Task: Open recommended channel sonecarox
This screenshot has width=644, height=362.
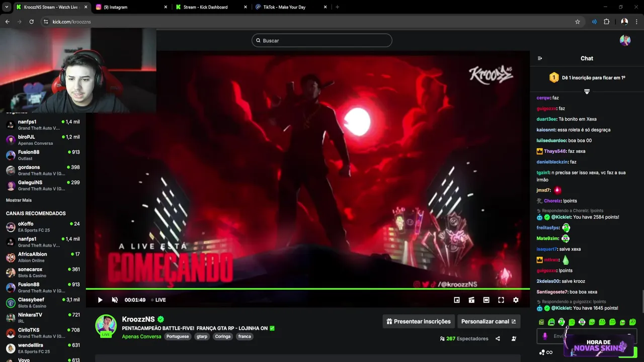Action: tap(43, 272)
